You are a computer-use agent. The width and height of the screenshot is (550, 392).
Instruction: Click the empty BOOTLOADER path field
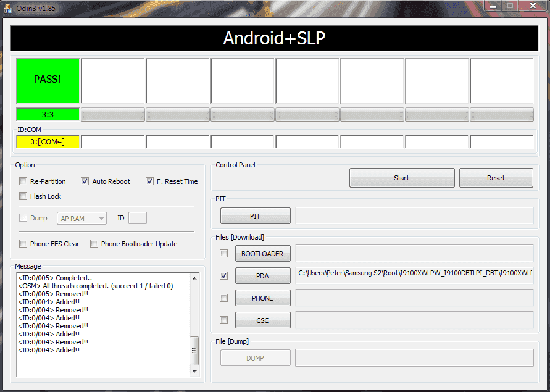[x=414, y=253]
